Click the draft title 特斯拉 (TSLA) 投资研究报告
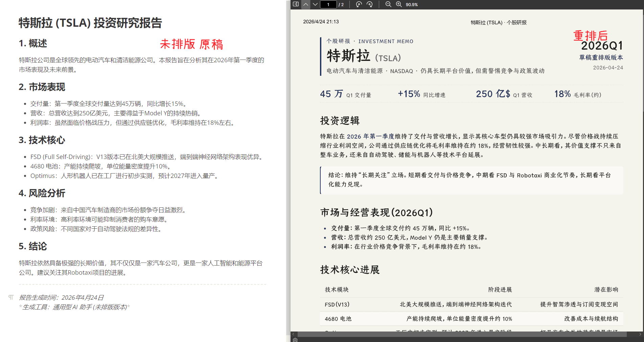Screen dimensions: 644x342 tap(90, 23)
